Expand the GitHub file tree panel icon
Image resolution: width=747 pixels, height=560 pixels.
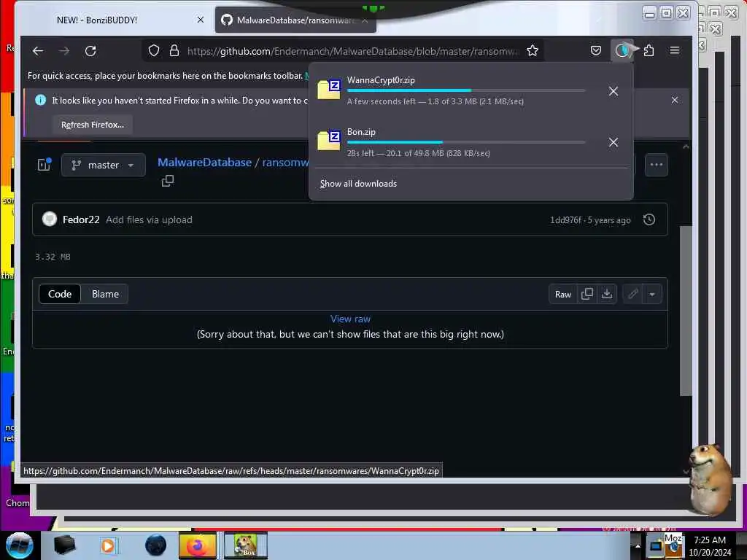(44, 164)
